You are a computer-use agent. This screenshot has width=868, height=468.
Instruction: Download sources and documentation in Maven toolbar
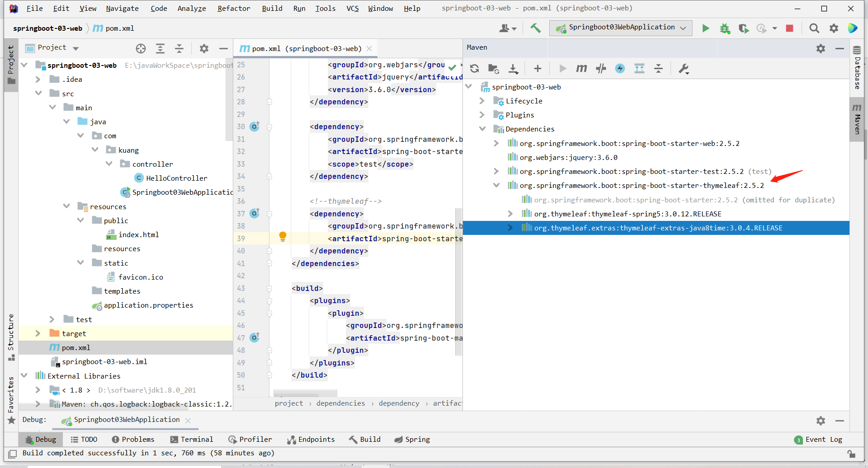click(x=513, y=69)
